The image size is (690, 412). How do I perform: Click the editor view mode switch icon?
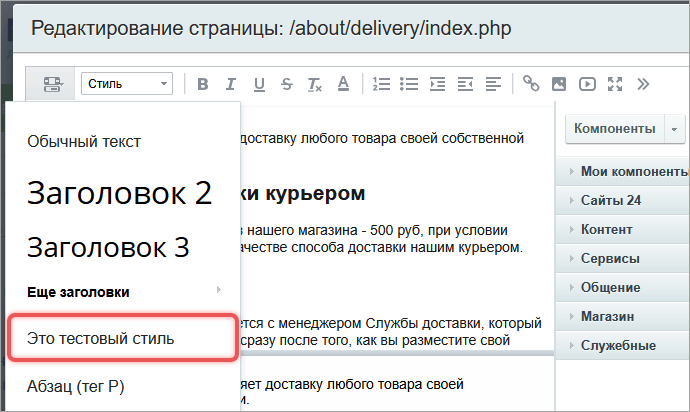[x=52, y=84]
